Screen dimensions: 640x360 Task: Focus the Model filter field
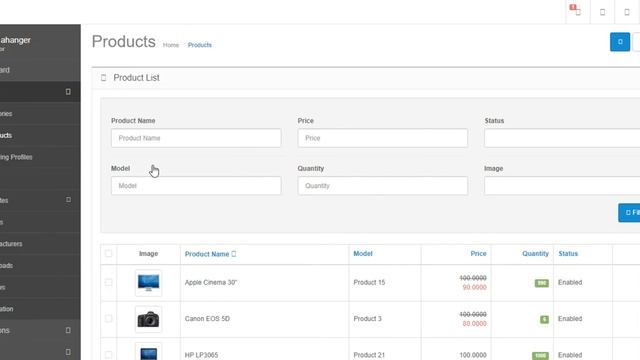click(x=196, y=186)
